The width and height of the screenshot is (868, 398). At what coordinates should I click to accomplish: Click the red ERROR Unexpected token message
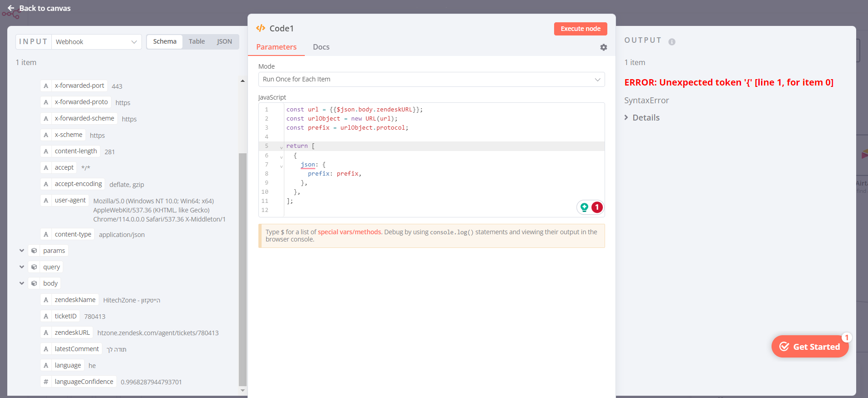pos(729,82)
